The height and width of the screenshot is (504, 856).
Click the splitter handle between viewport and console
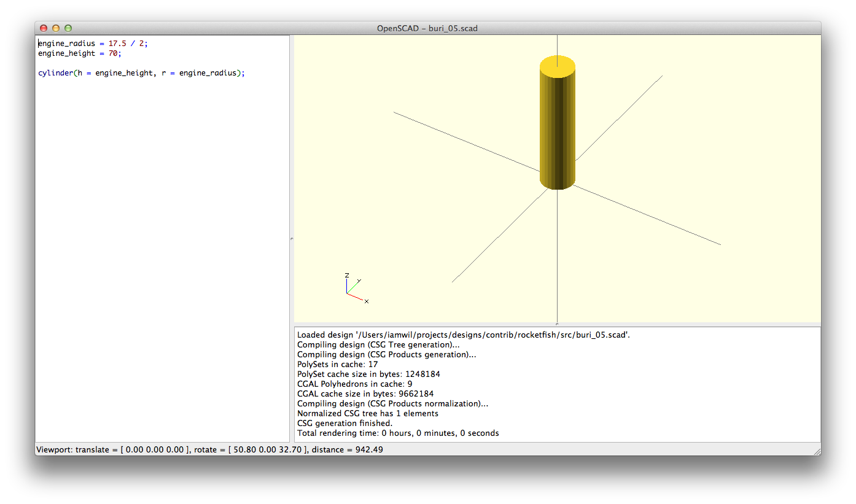pyautogui.click(x=557, y=324)
